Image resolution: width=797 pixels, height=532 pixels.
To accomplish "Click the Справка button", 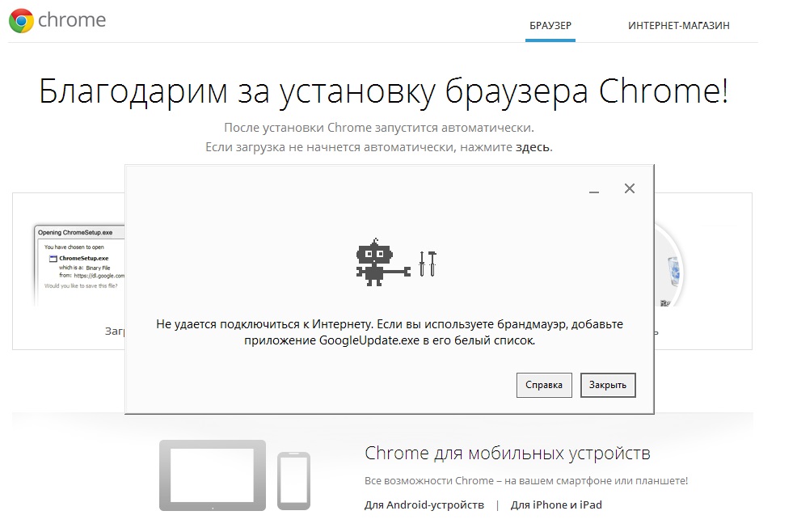I will click(x=544, y=385).
